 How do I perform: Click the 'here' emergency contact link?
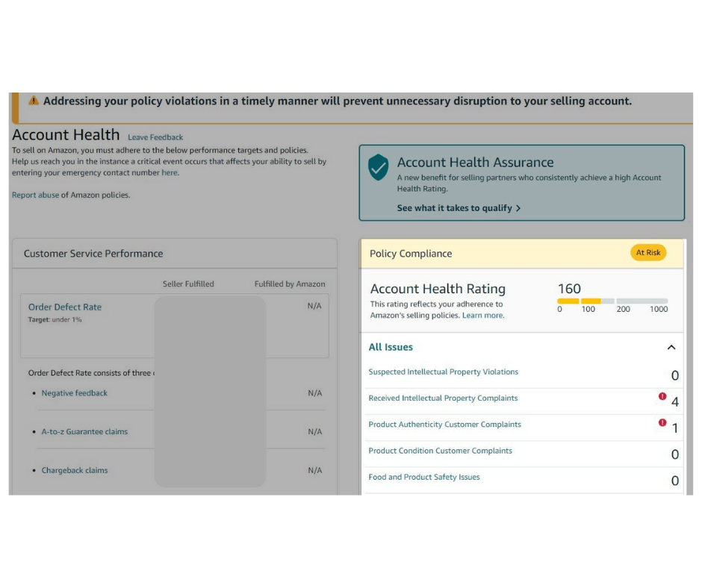pos(170,173)
